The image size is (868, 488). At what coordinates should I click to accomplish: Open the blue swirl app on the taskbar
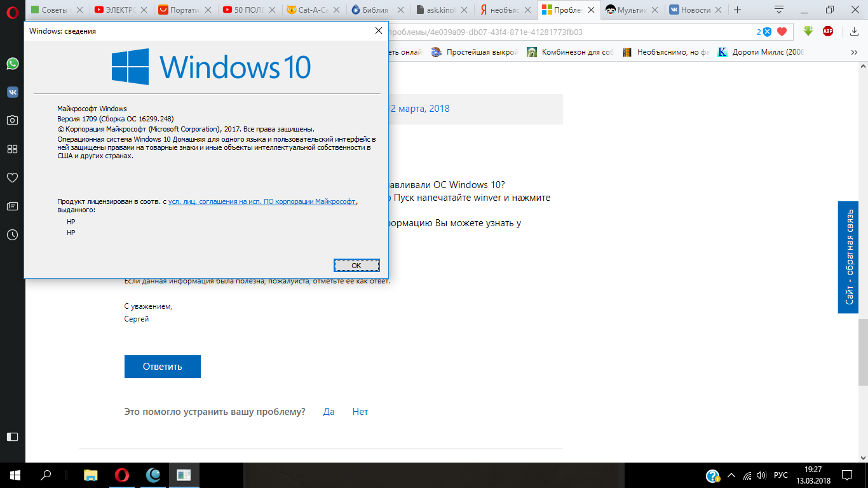pyautogui.click(x=153, y=475)
